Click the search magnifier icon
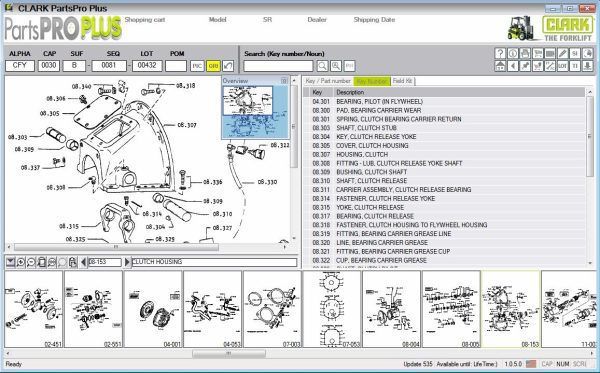The image size is (600, 373). tap(322, 66)
